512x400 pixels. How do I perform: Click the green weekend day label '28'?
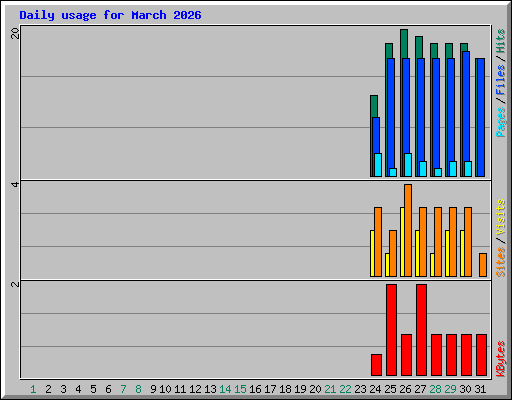pos(435,389)
